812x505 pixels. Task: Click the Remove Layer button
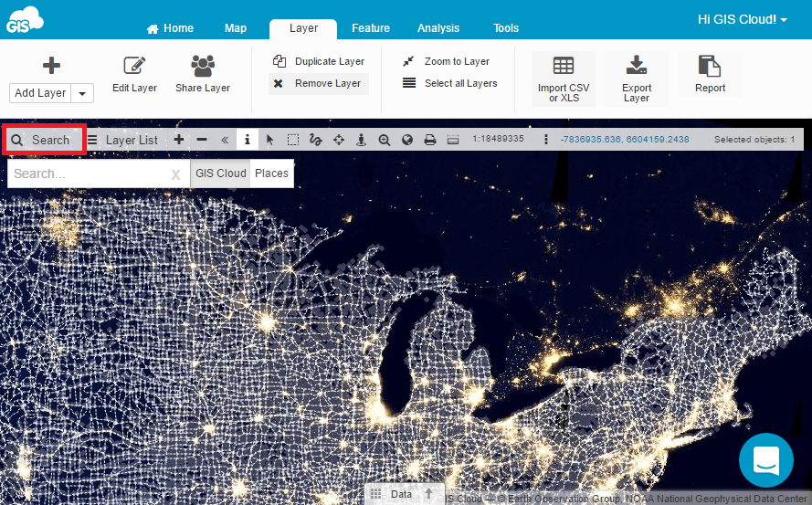tap(319, 83)
